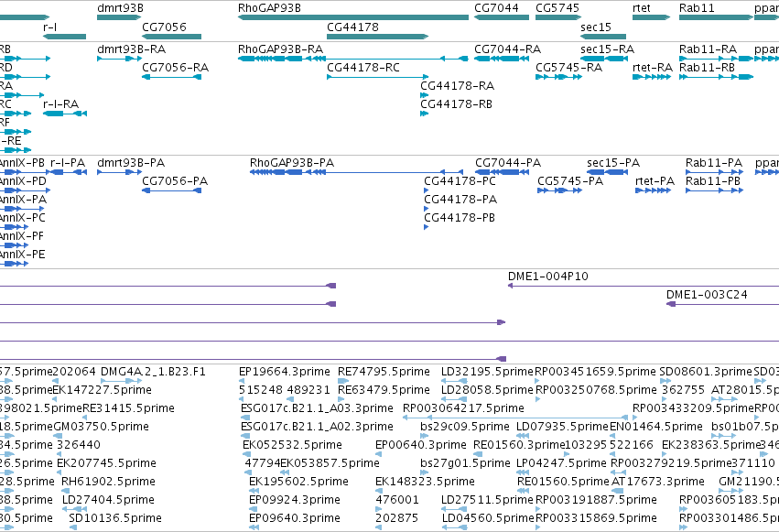Select the CG44178-RC transcript
The width and height of the screenshot is (779, 532).
(x=377, y=77)
